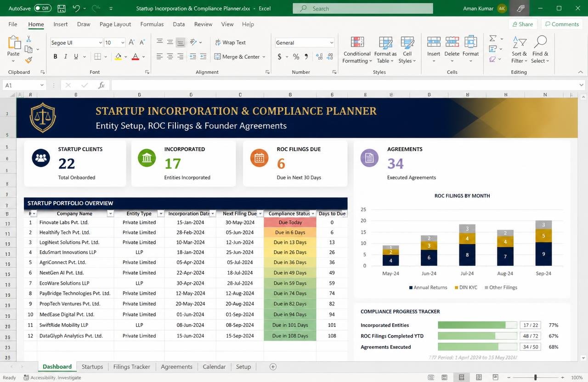
Task: Switch to the Data ribbon tab
Action: (x=179, y=24)
